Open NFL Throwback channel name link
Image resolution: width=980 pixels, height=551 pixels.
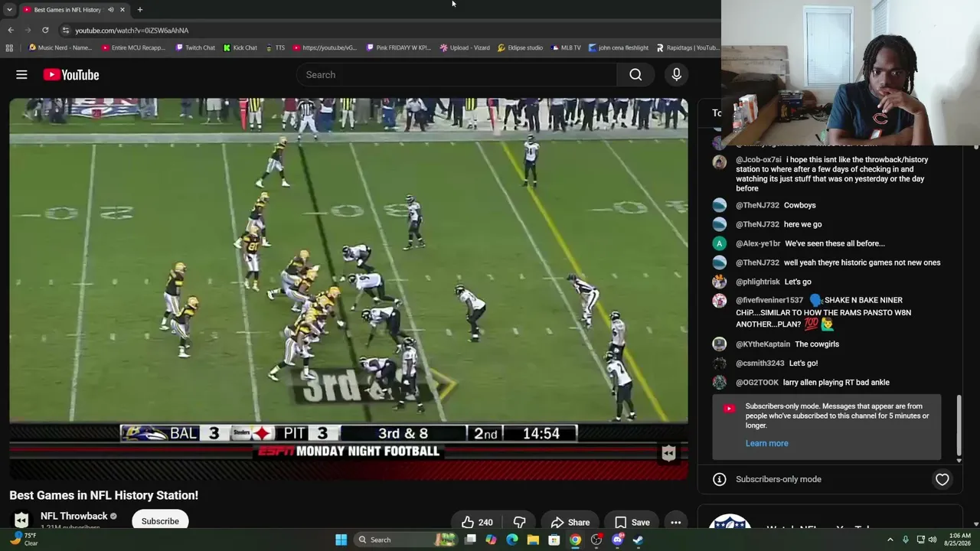tap(73, 516)
